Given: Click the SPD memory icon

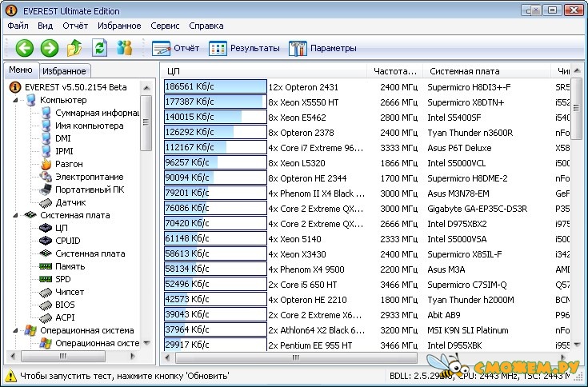Looking at the screenshot, I should pyautogui.click(x=46, y=279).
